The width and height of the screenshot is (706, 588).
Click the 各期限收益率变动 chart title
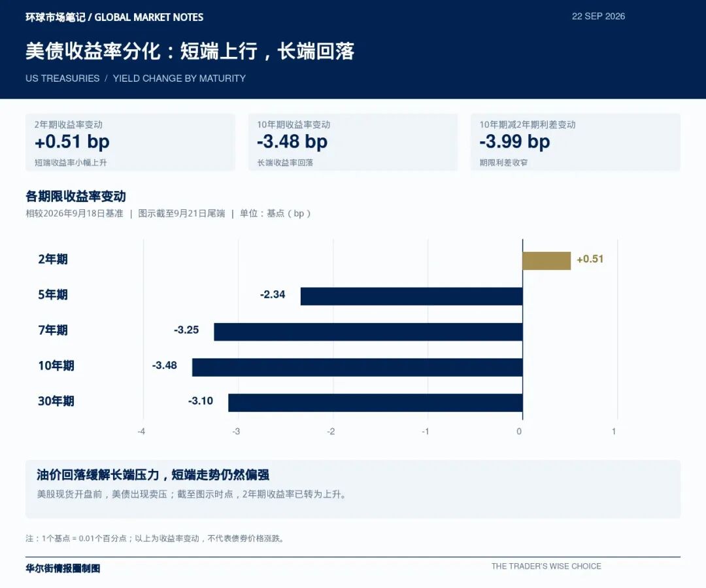pos(76,196)
